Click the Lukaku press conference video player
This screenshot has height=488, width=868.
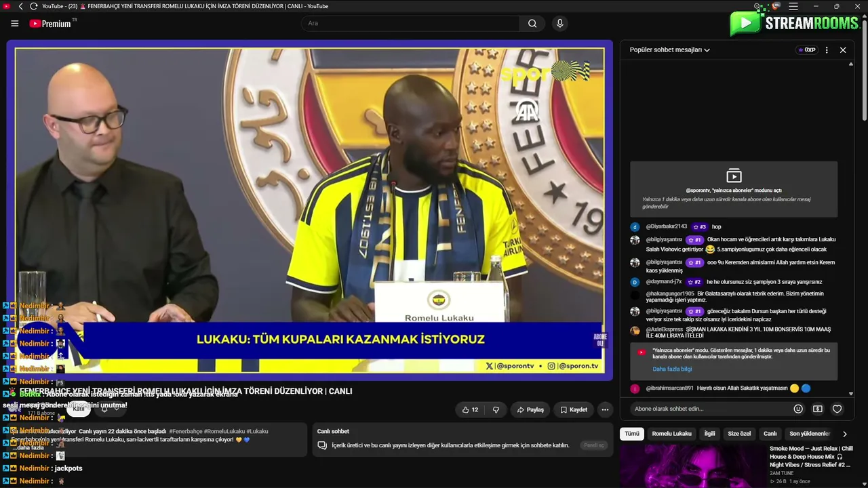(309, 210)
